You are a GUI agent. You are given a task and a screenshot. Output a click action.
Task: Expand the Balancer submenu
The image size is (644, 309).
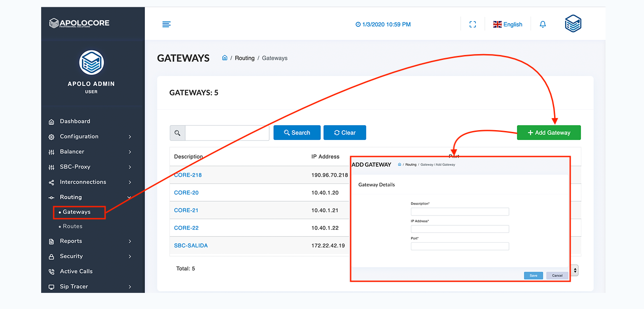(x=72, y=152)
